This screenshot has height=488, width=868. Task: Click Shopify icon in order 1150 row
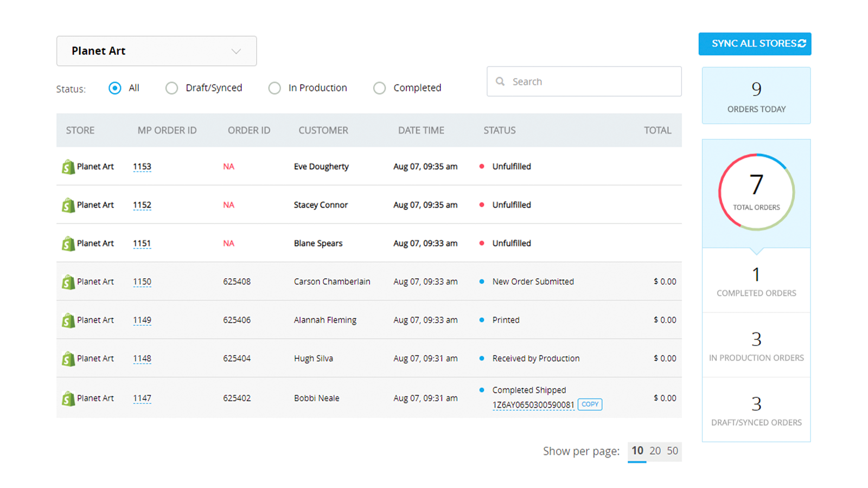[68, 282]
